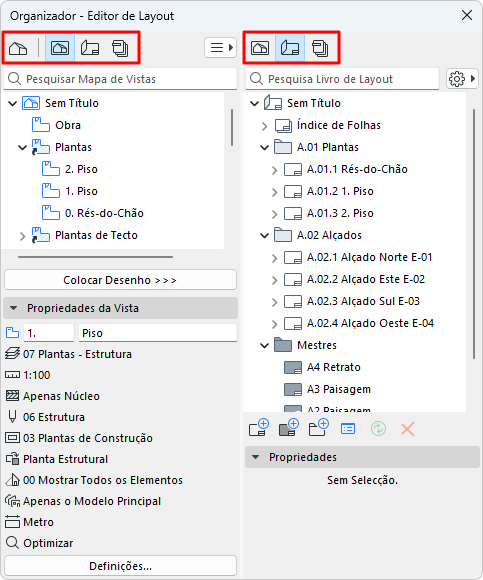Screen dimensions: 483x580
Task: Open the Definições... button
Action: pyautogui.click(x=120, y=566)
